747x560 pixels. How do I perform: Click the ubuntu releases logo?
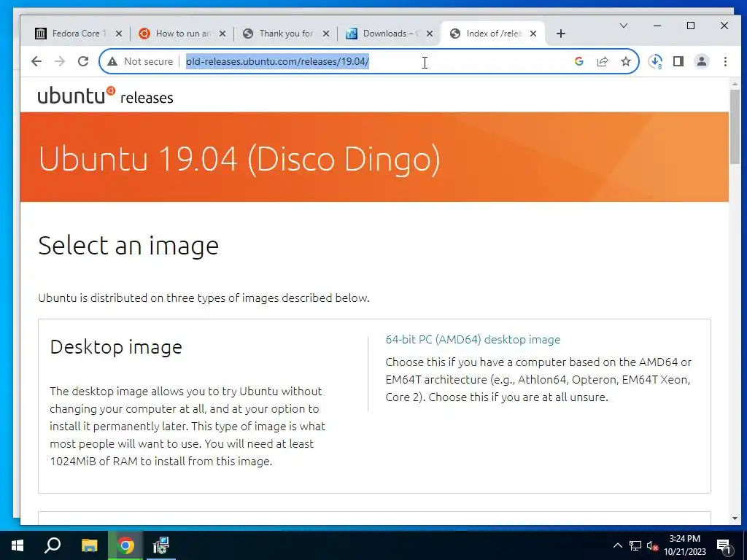pos(105,96)
